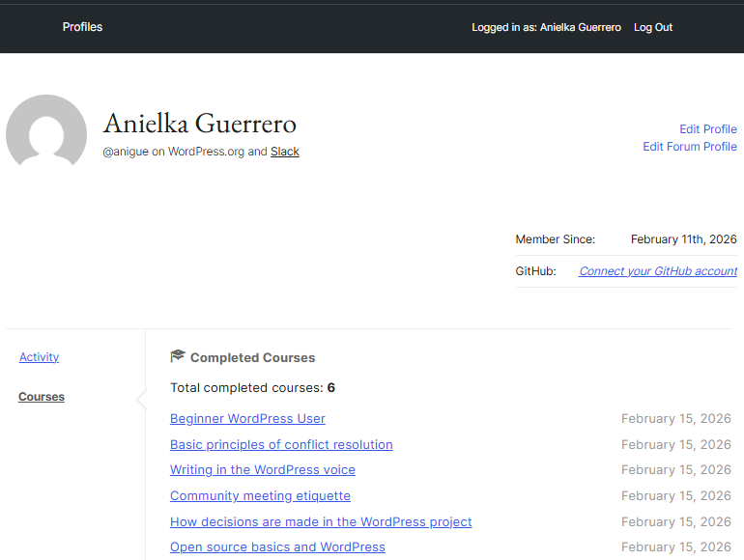Open Edit Profile link
The height and width of the screenshot is (560, 744).
coord(708,129)
